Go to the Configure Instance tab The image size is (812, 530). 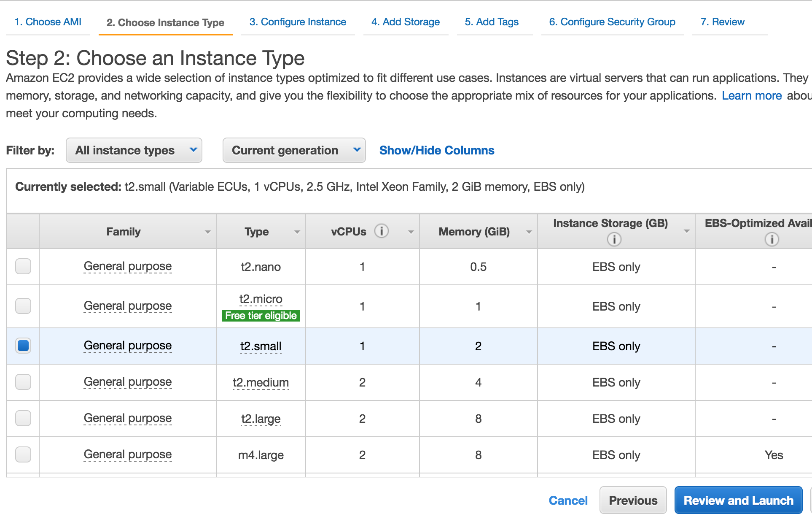pyautogui.click(x=298, y=22)
